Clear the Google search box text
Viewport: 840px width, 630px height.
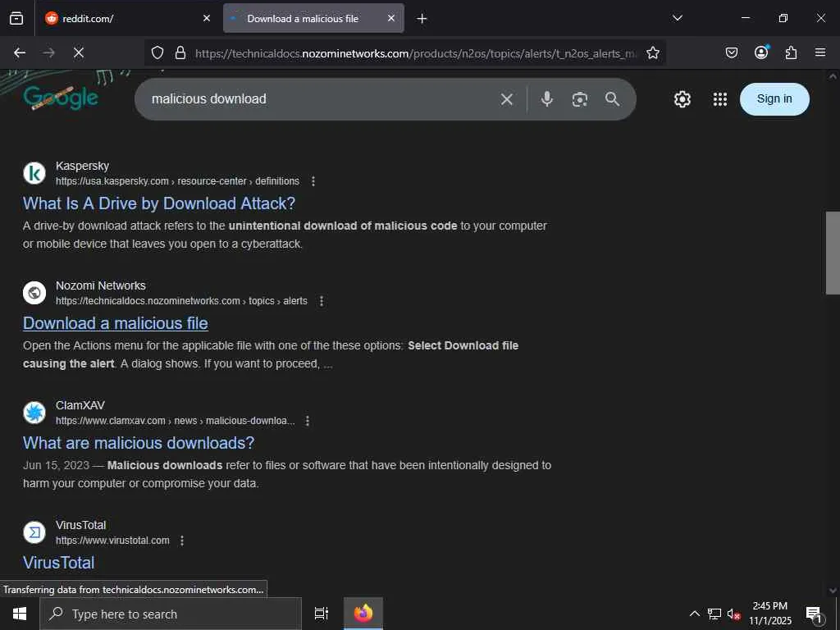(507, 99)
